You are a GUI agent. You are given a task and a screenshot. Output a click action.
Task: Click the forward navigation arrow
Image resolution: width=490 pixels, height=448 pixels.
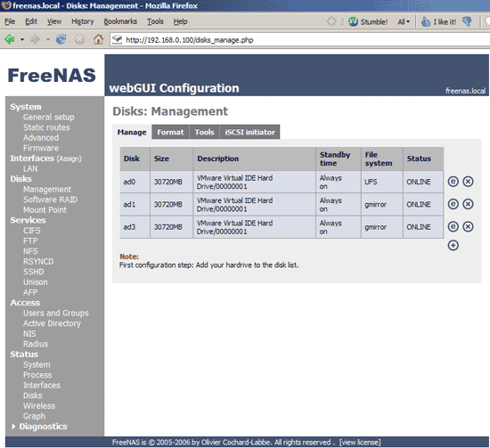pos(35,39)
